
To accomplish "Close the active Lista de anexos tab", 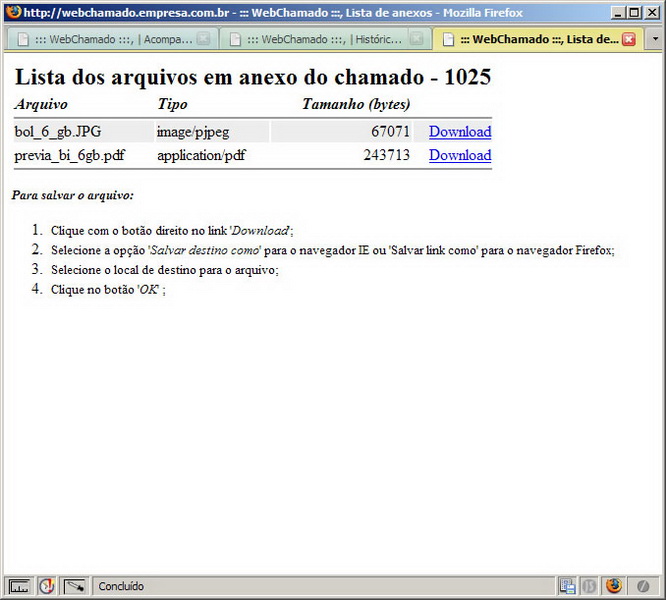I will [629, 39].
